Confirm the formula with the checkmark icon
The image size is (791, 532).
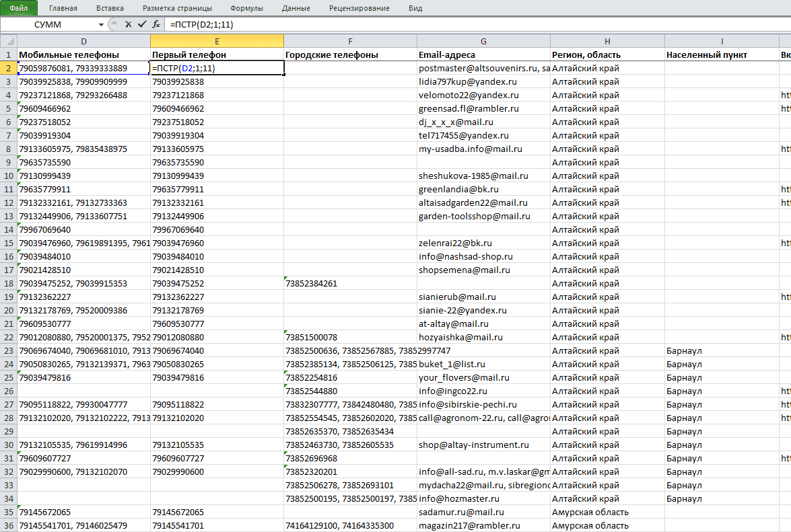(x=142, y=24)
